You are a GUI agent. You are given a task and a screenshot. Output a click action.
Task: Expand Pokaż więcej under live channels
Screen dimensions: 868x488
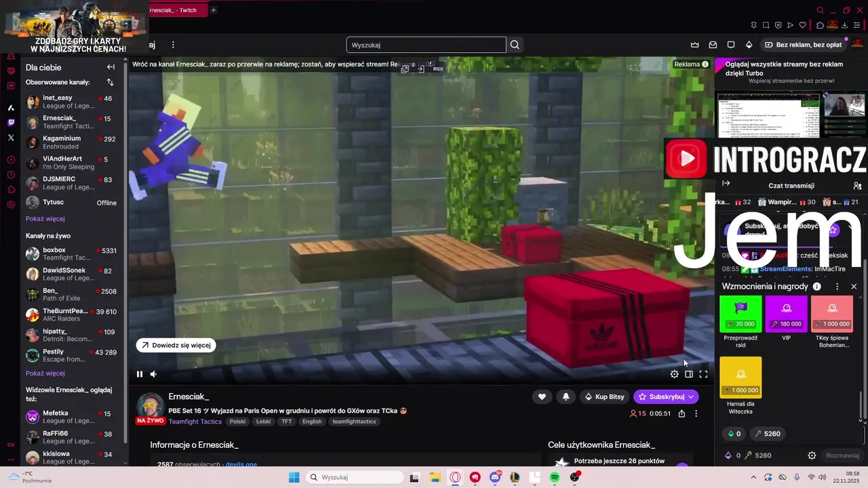pos(45,373)
